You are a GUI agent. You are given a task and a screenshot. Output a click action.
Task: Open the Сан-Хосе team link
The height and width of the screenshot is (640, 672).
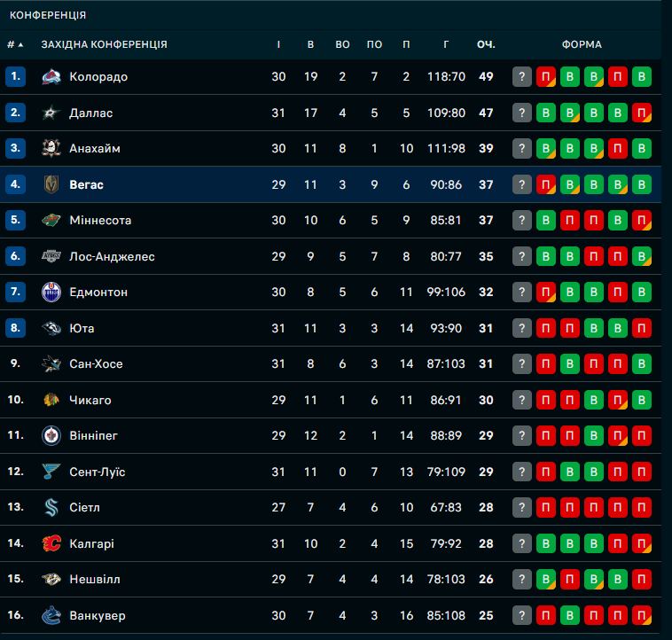point(96,364)
